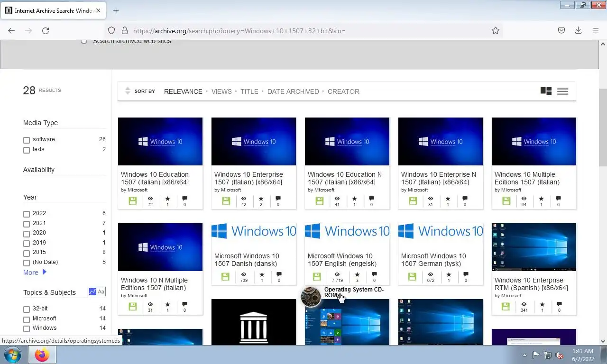The width and height of the screenshot is (607, 364).
Task: Expand More years list
Action: click(35, 272)
